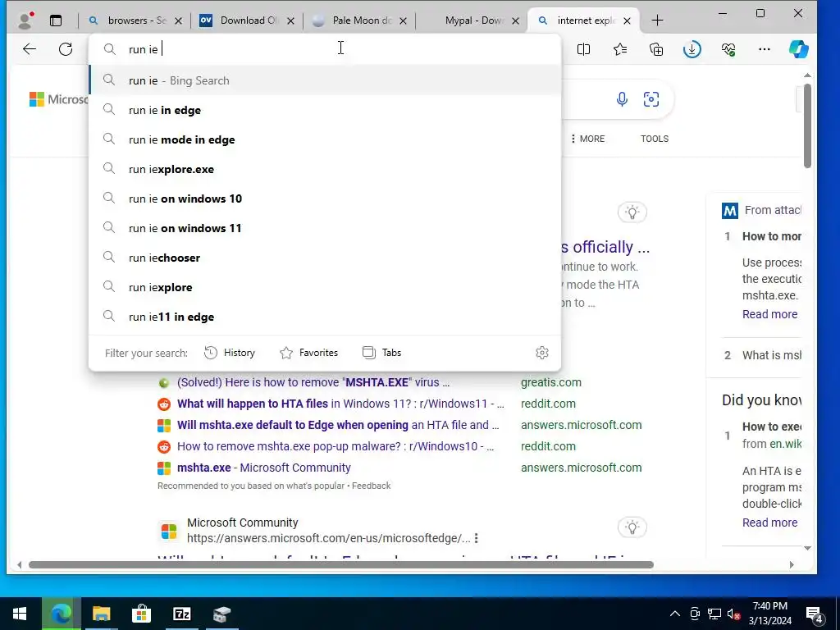The height and width of the screenshot is (630, 840).
Task: Click the muted volume tray icon
Action: [734, 614]
